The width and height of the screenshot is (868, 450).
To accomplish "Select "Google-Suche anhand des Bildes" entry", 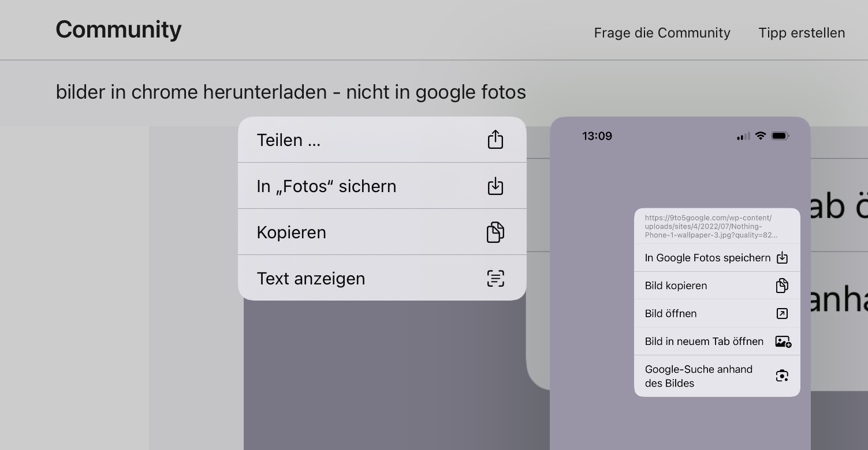I will (699, 376).
